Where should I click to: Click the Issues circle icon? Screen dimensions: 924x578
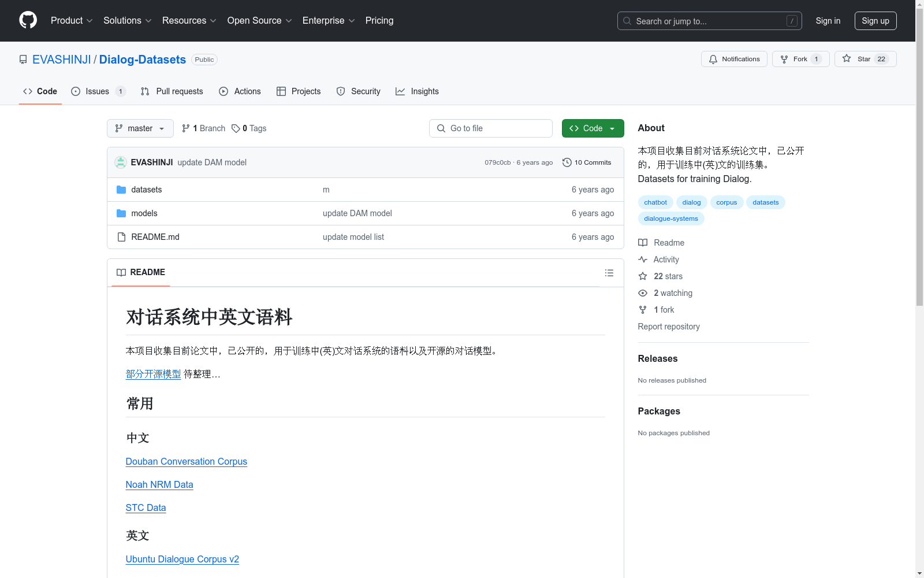(x=76, y=91)
